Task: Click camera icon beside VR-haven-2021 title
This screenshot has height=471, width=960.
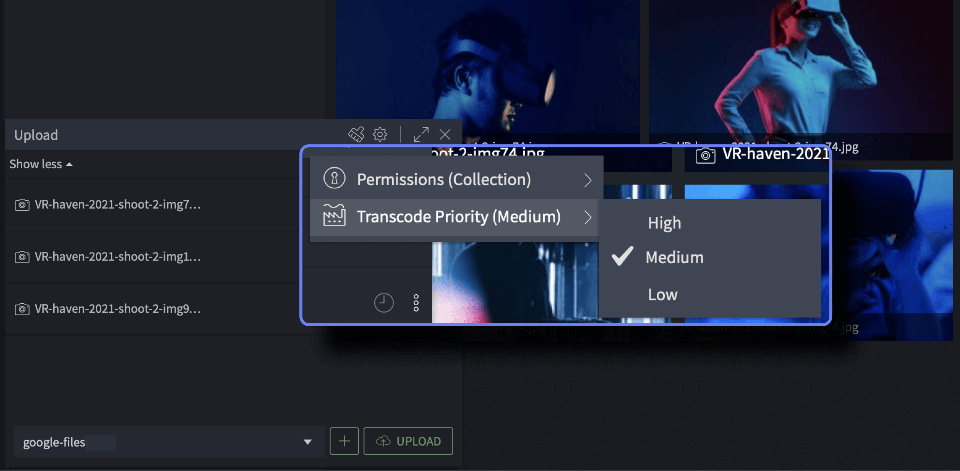Action: (706, 156)
